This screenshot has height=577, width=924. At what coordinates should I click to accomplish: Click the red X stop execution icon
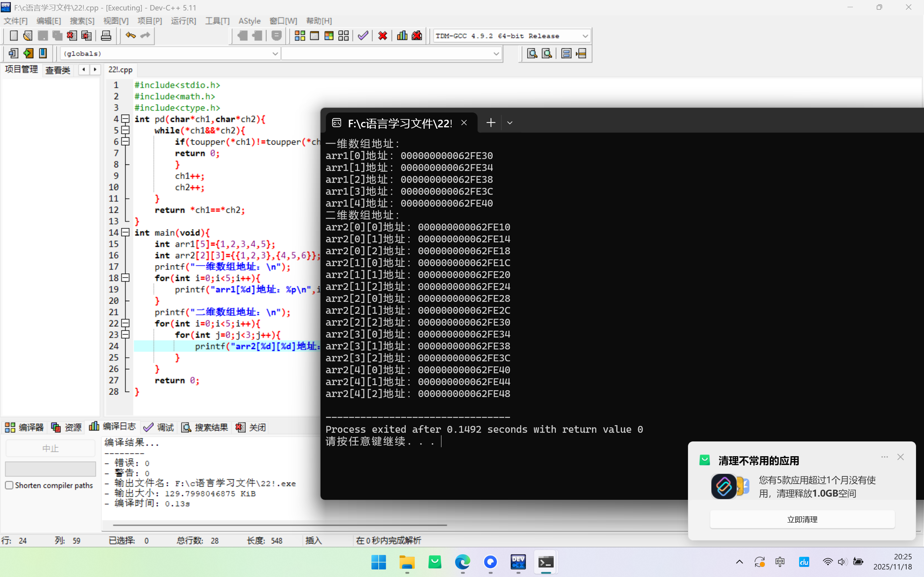tap(383, 36)
